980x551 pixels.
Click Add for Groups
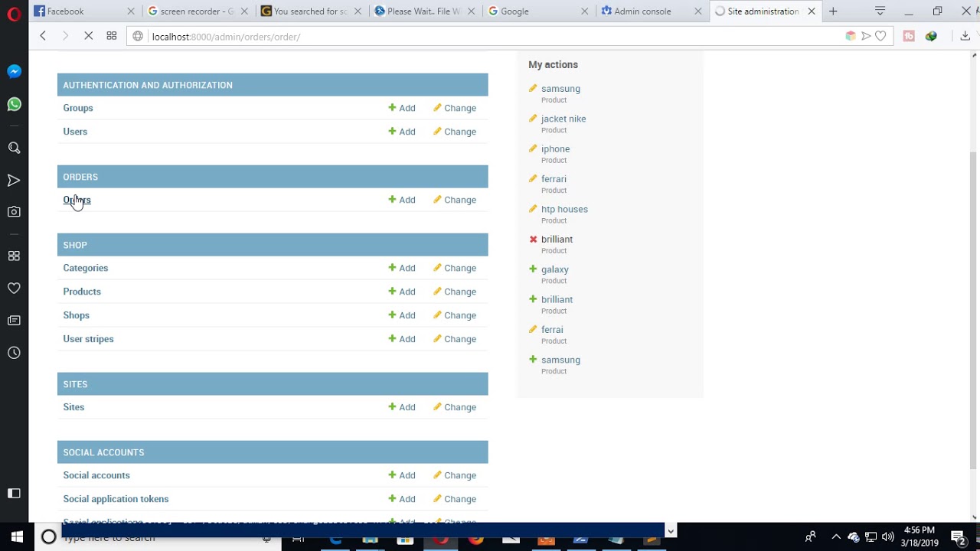(x=402, y=108)
